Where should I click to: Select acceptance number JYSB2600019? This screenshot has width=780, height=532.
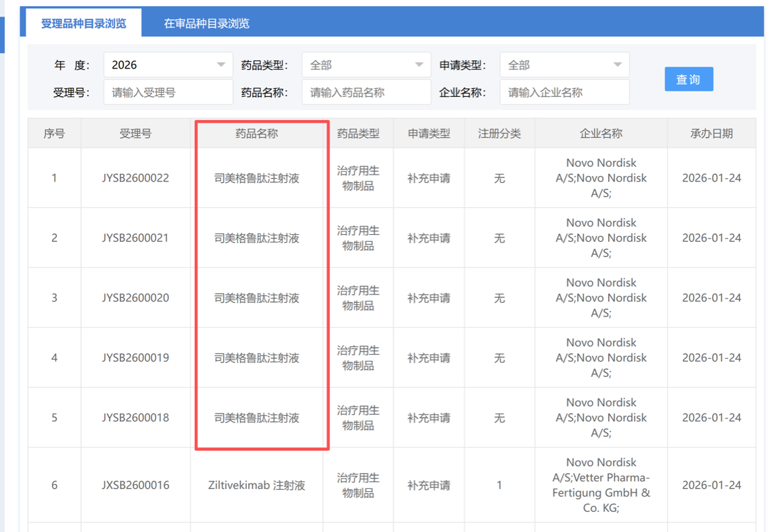coord(135,357)
